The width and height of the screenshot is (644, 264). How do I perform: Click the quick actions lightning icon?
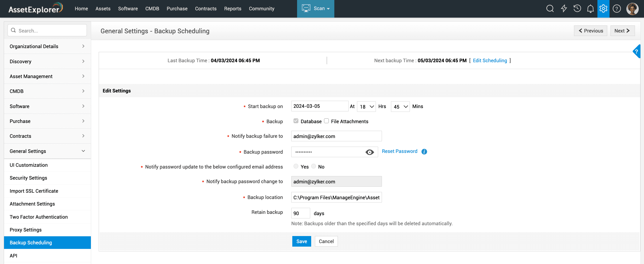click(564, 9)
